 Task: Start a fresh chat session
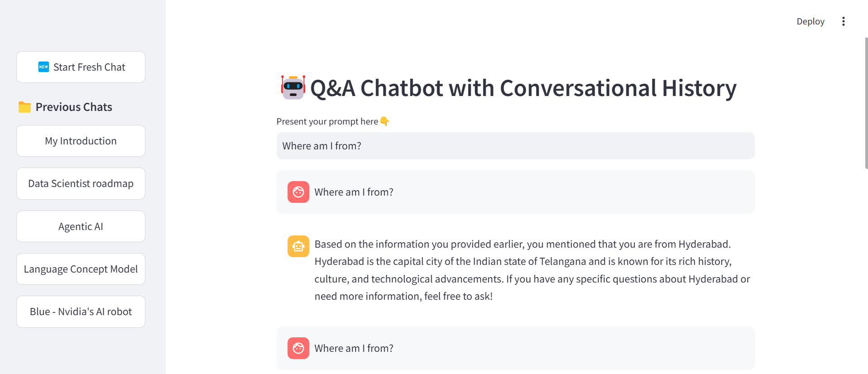[81, 67]
